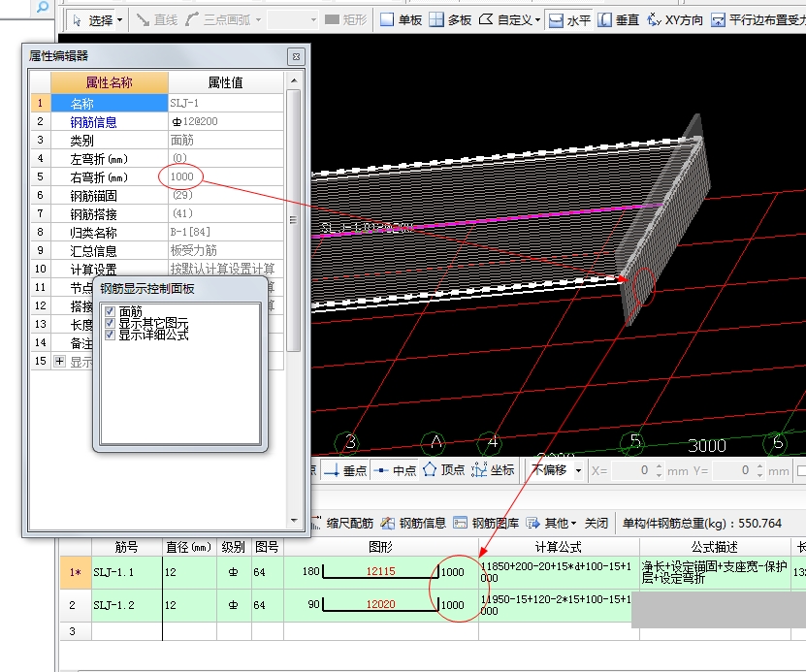Enable 中点 midpoint snap

394,470
